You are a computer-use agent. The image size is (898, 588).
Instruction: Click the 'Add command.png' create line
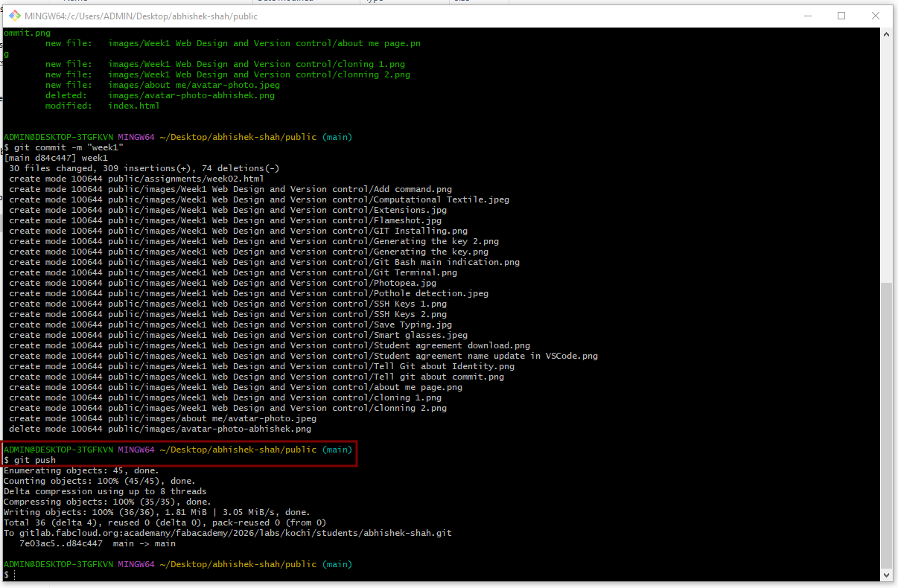pos(230,189)
